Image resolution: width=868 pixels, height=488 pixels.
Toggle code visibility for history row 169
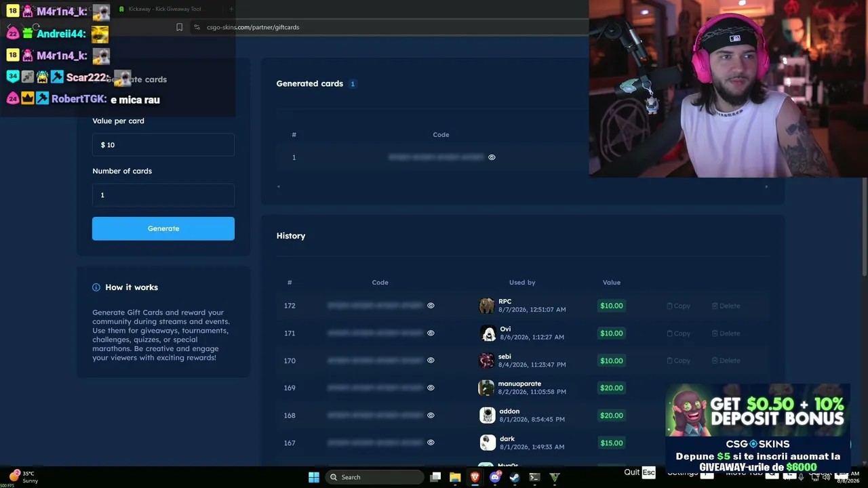[x=431, y=388]
